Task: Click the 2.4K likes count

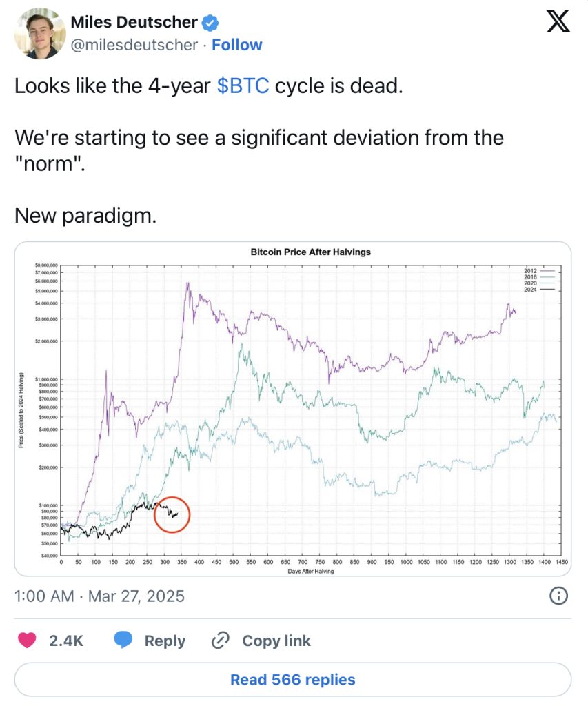Action: pos(65,641)
